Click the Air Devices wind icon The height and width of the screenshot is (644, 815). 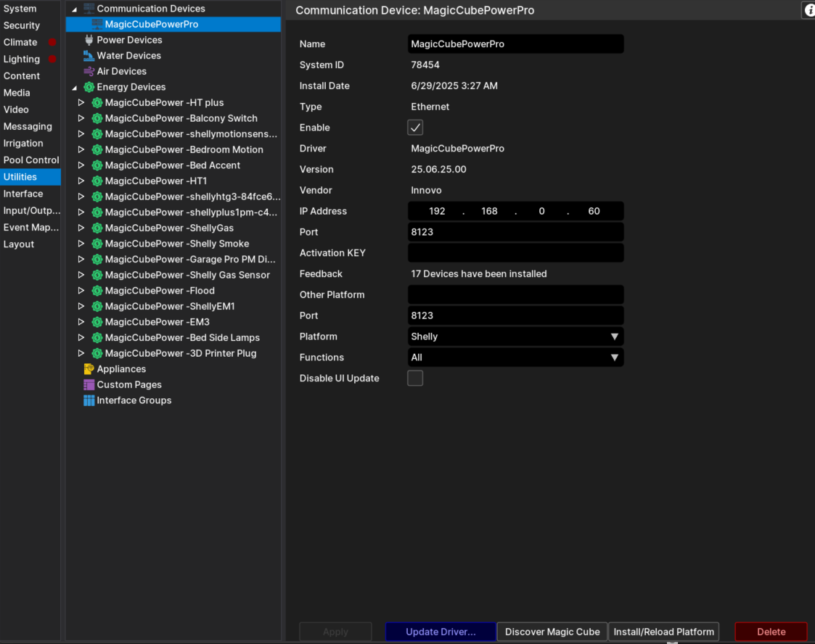(89, 71)
